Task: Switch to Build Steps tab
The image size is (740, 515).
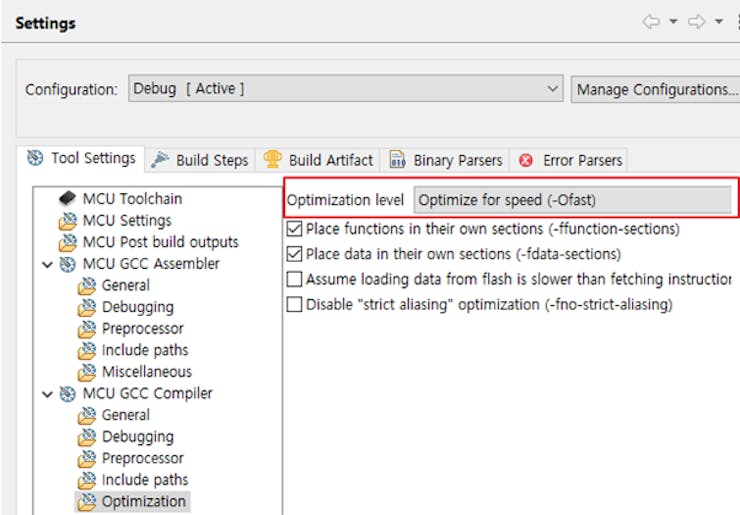Action: point(200,160)
